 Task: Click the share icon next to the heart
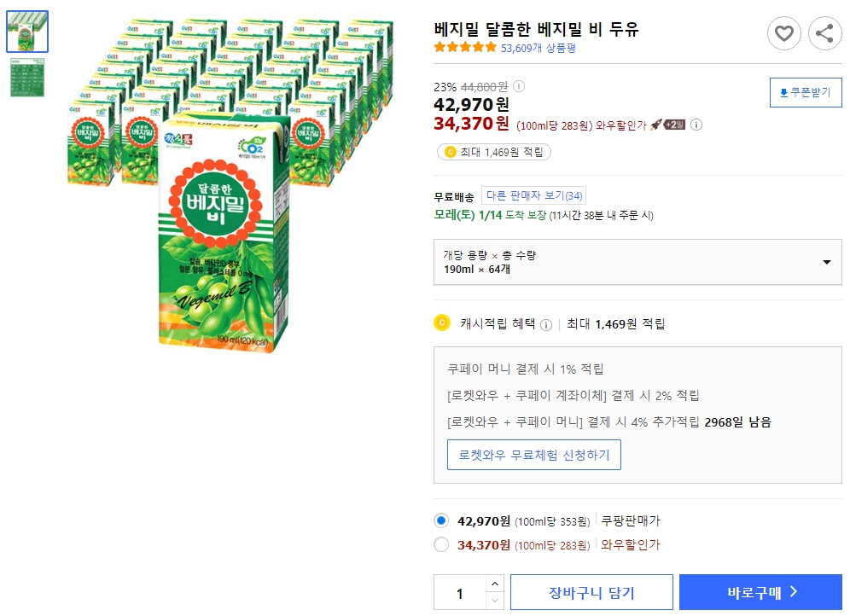(x=824, y=33)
